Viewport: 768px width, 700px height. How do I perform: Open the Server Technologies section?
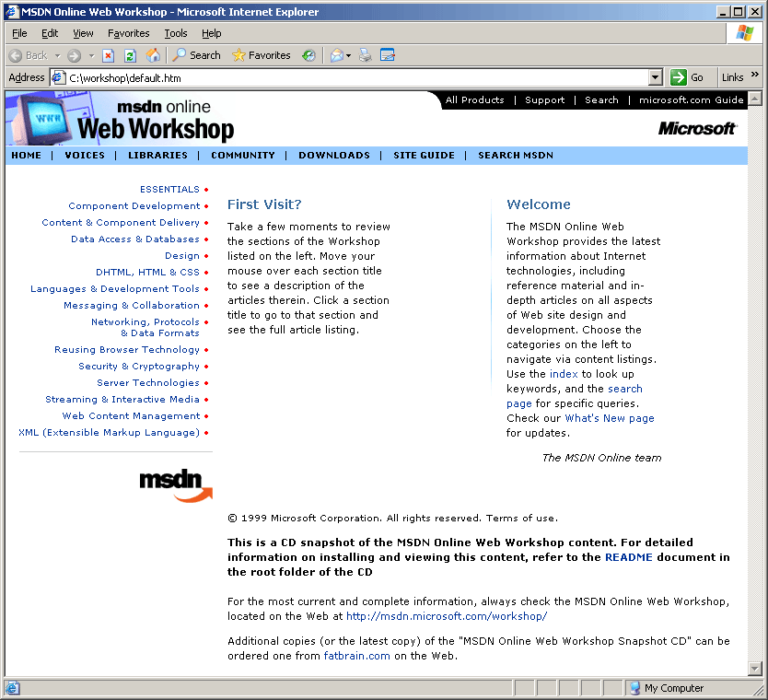click(x=148, y=382)
